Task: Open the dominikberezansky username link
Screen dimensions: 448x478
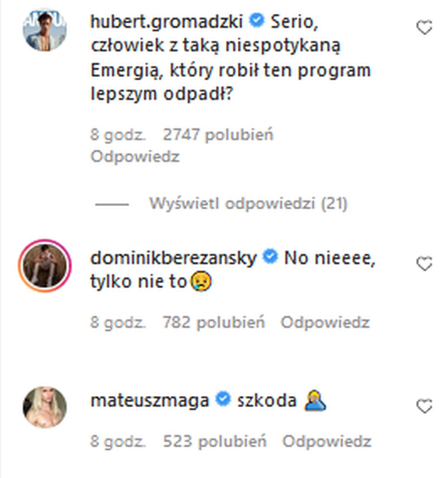Action: (173, 258)
